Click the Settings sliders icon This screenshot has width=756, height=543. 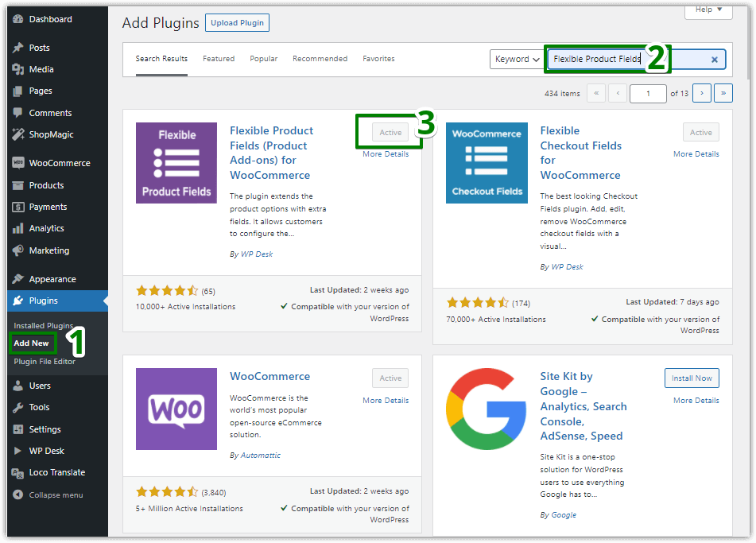17,429
